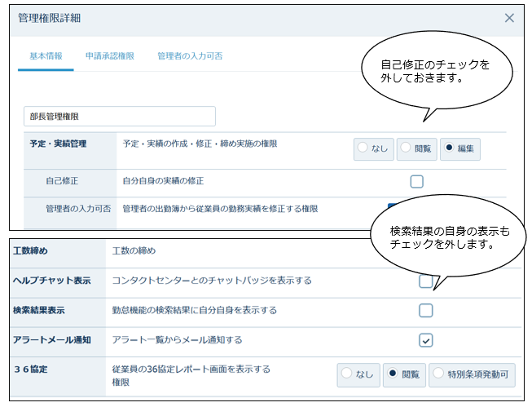
Task: Select 閲覧 for 36協定
Action: coord(403,374)
